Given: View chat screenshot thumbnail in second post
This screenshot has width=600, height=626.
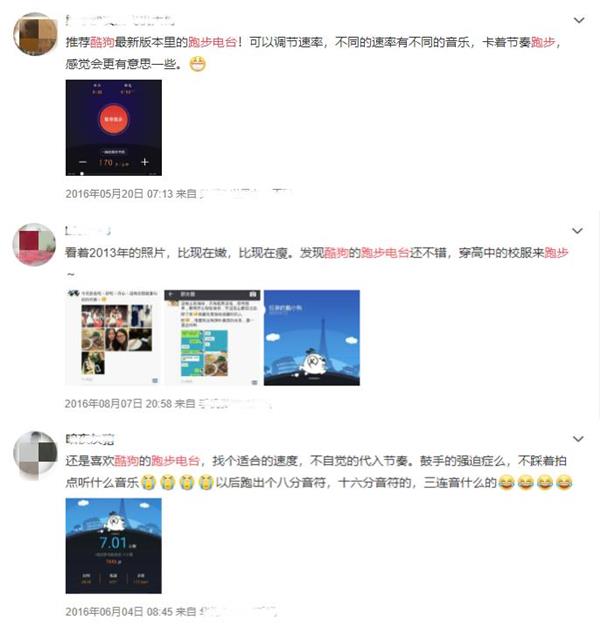Looking at the screenshot, I should pos(212,338).
